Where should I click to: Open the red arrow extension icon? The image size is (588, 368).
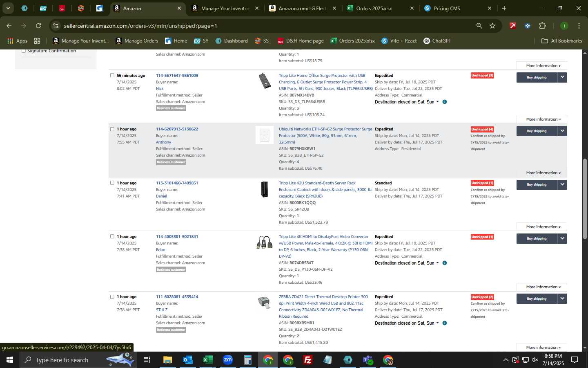point(513,26)
